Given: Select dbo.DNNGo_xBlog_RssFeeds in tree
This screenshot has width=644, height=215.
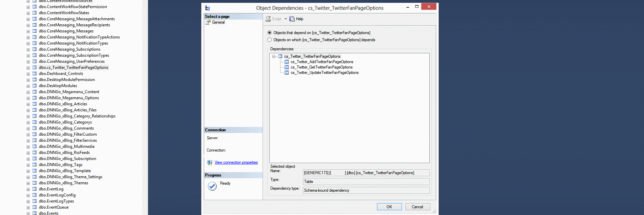Looking at the screenshot, I should tap(64, 153).
